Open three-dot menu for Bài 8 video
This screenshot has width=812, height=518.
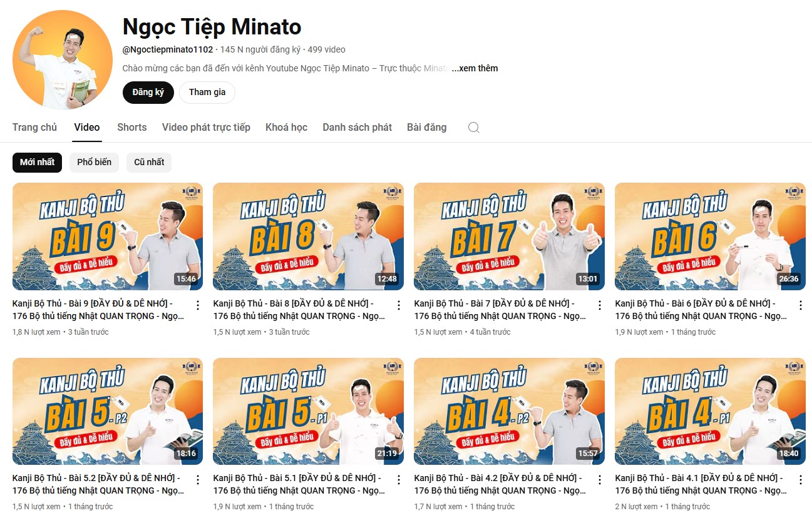(x=399, y=305)
